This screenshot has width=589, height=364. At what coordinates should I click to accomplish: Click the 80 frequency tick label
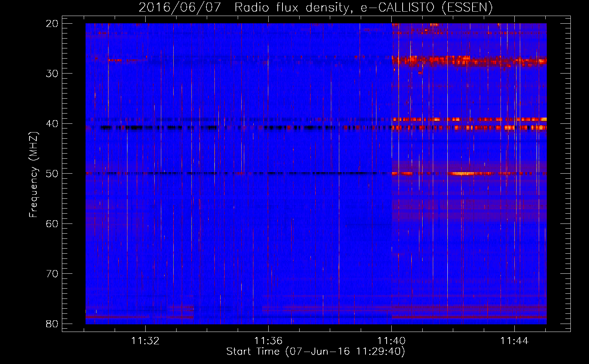52,324
